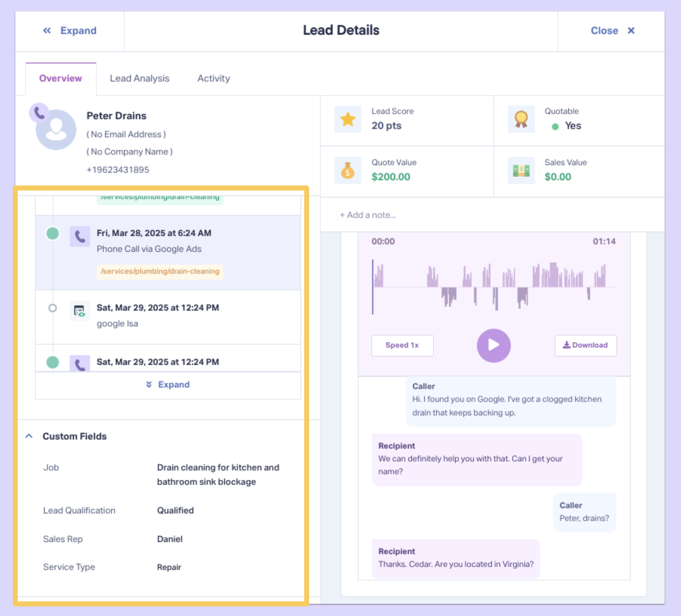
Task: Select green dot for Mar 28 call
Action: tap(53, 234)
